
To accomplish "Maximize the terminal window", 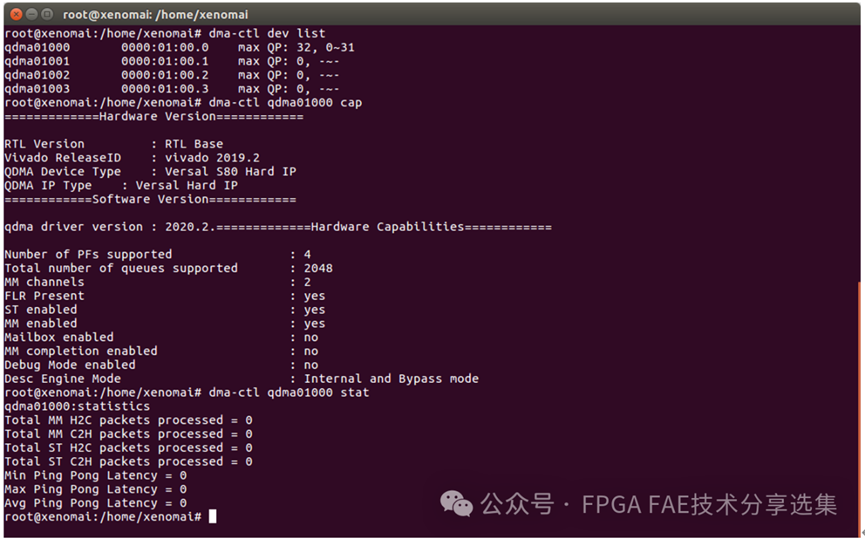I will click(47, 14).
